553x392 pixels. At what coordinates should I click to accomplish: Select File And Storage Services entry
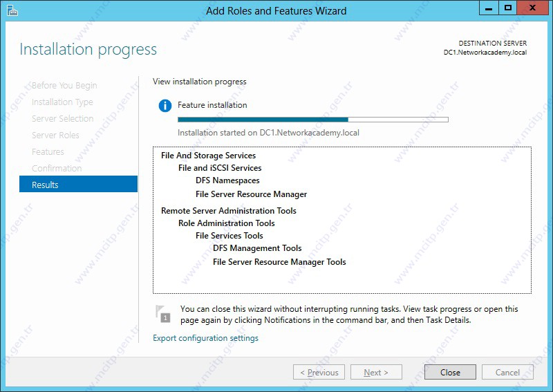(x=209, y=156)
